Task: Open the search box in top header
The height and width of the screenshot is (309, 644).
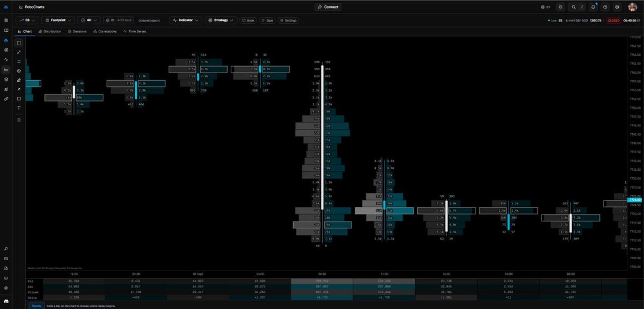Action: click(577, 7)
